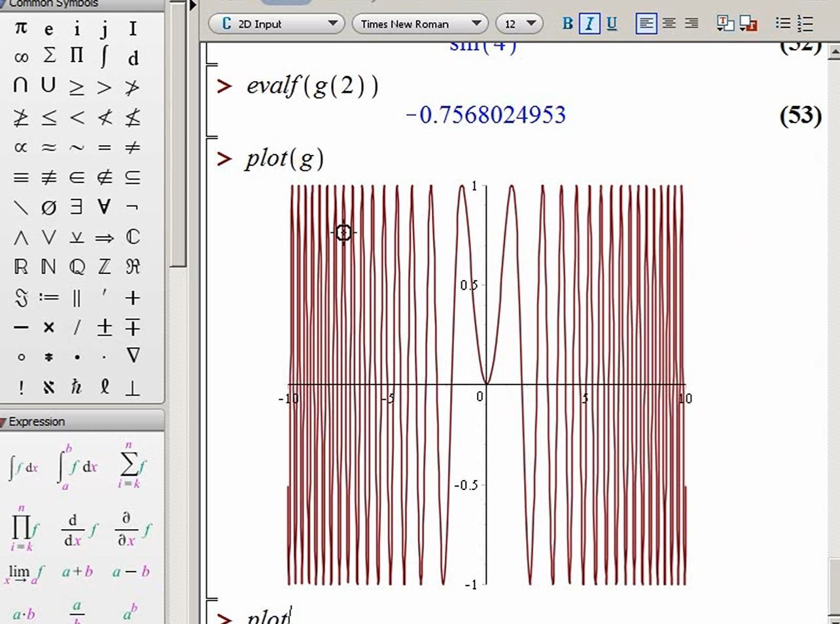The image size is (840, 624).
Task: Insert the multiplication cross symbol
Action: point(48,328)
